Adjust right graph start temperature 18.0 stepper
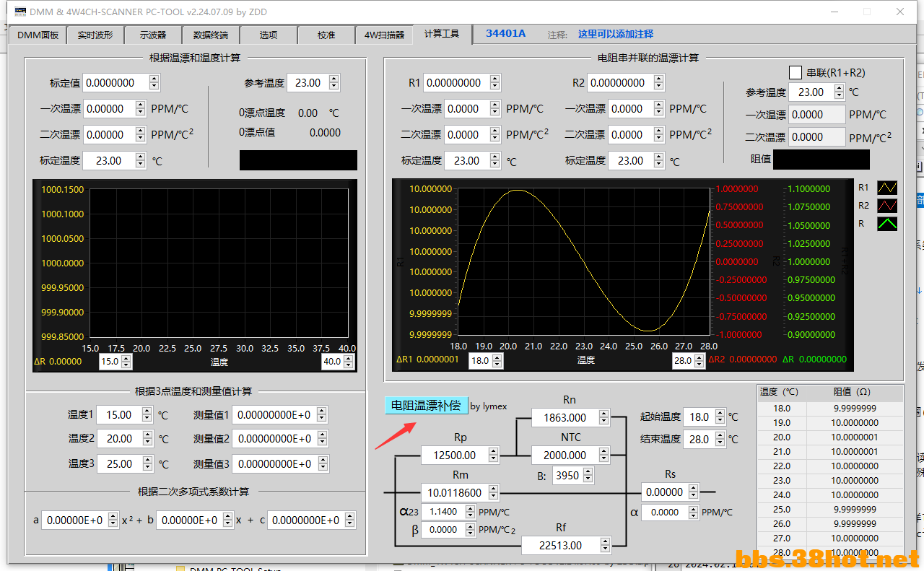 point(496,360)
